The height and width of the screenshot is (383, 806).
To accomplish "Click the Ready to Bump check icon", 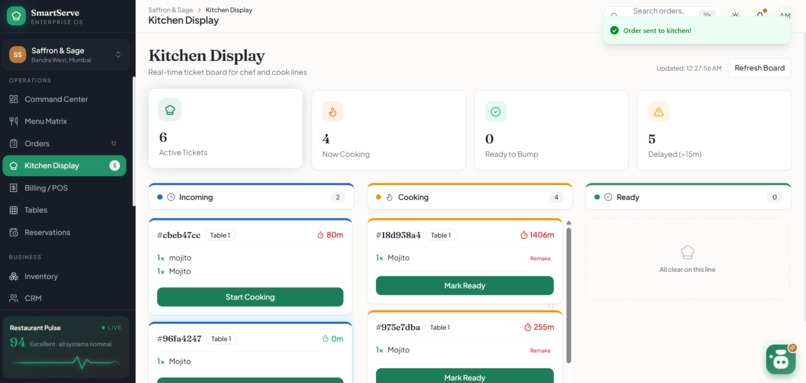I will coord(496,112).
